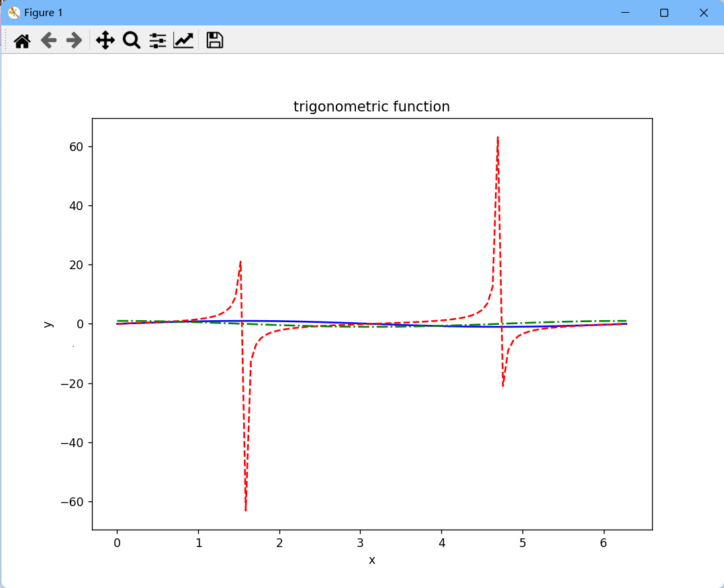Reset the plot view with the Home icon

click(22, 40)
